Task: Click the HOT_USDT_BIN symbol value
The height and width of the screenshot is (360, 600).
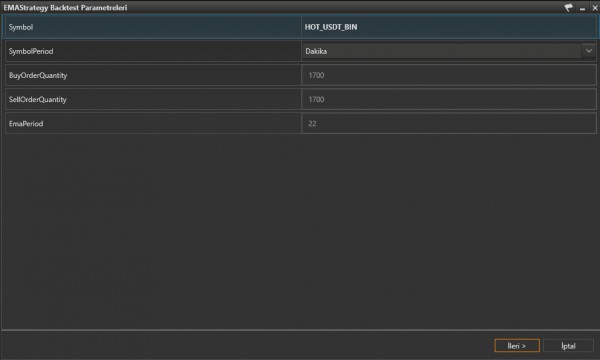Action: click(331, 27)
